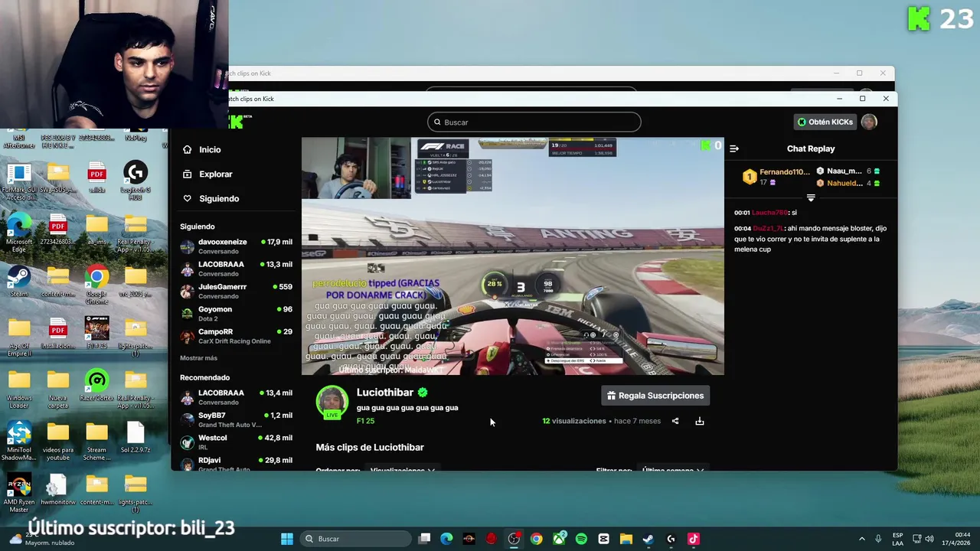Click Obtén KICKs button

[825, 122]
